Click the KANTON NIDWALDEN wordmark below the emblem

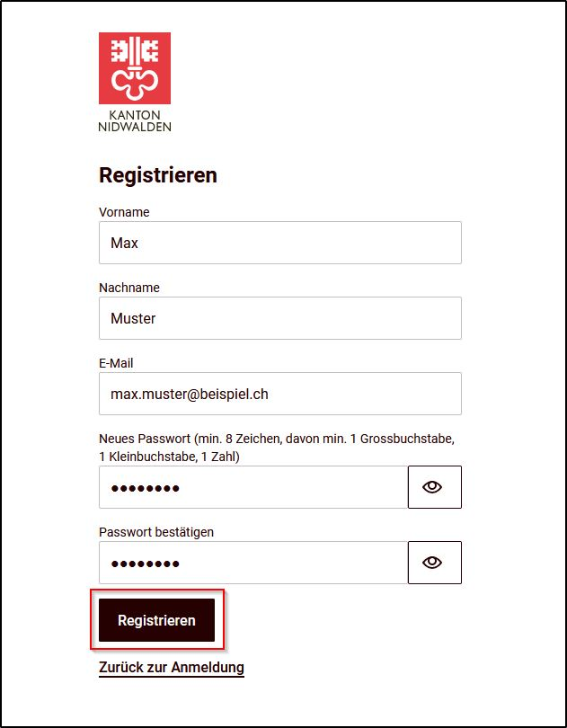click(135, 120)
